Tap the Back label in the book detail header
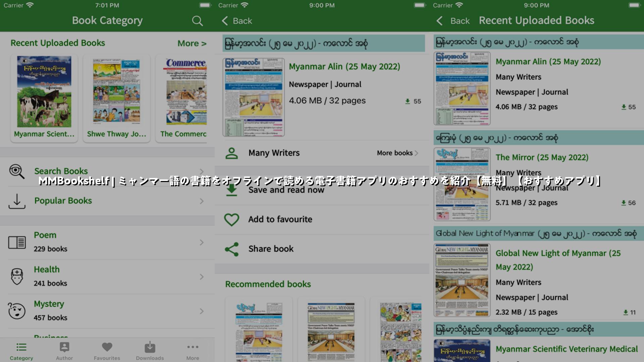Image resolution: width=644 pixels, height=362 pixels. (x=242, y=21)
